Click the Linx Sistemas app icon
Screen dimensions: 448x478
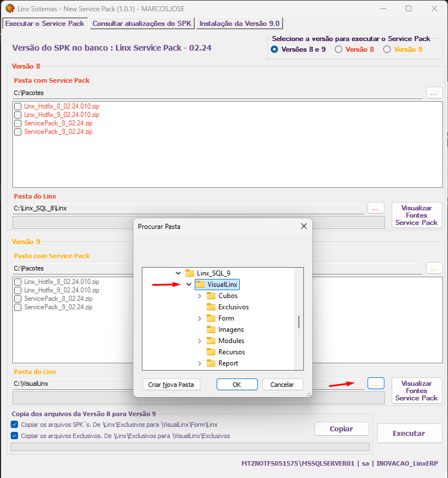coord(10,8)
